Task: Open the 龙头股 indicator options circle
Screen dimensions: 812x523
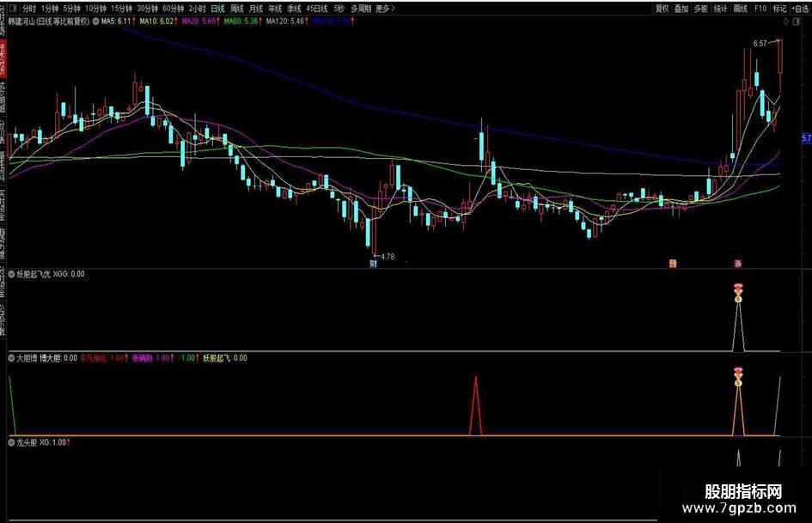Action: click(11, 442)
